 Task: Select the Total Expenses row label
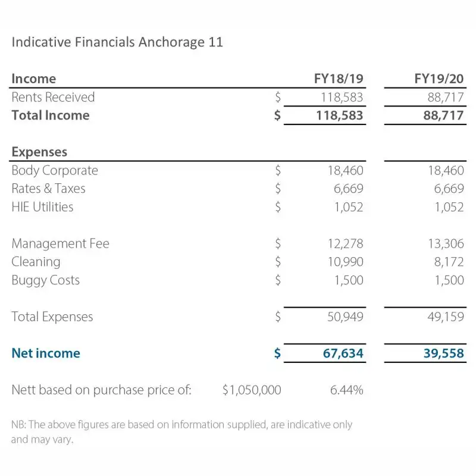tap(52, 317)
